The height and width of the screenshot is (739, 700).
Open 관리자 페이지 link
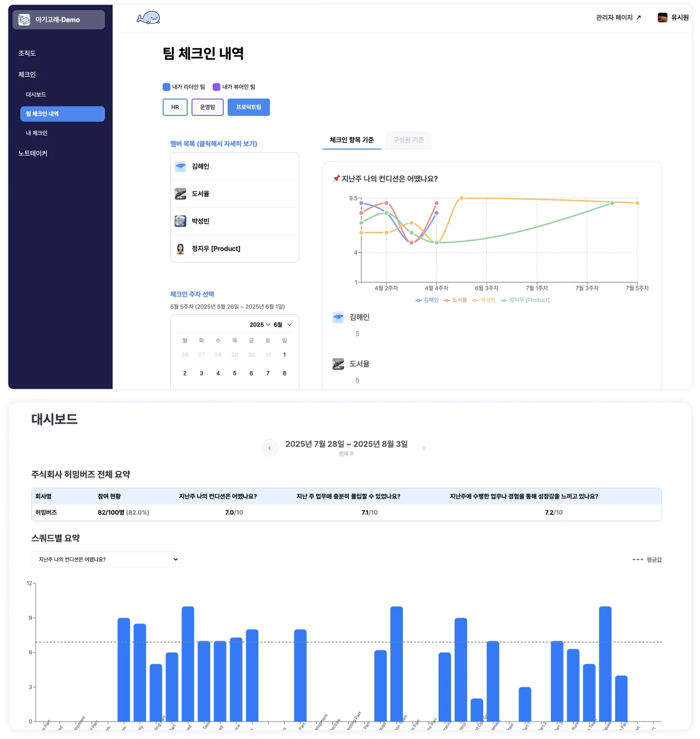click(x=618, y=17)
